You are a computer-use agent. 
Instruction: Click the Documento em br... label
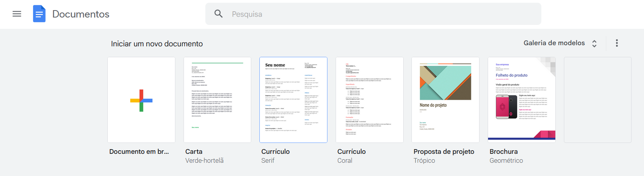[x=139, y=151]
